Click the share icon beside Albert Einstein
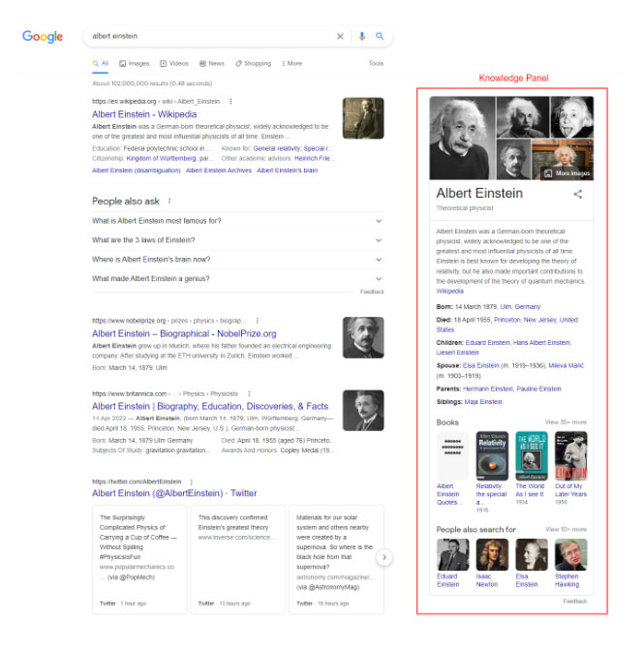 pyautogui.click(x=578, y=194)
